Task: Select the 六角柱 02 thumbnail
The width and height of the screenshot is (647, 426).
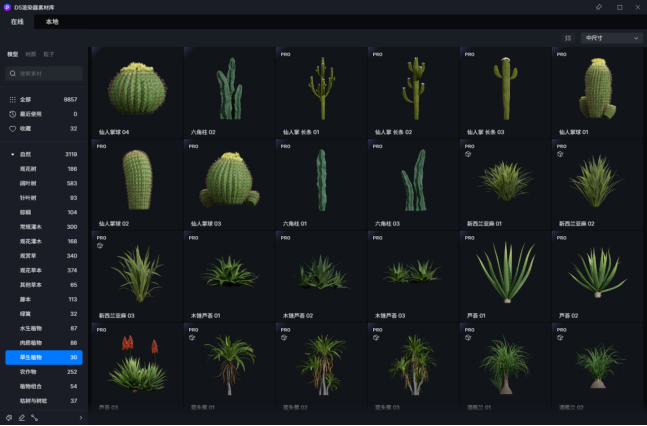Action: pyautogui.click(x=229, y=92)
